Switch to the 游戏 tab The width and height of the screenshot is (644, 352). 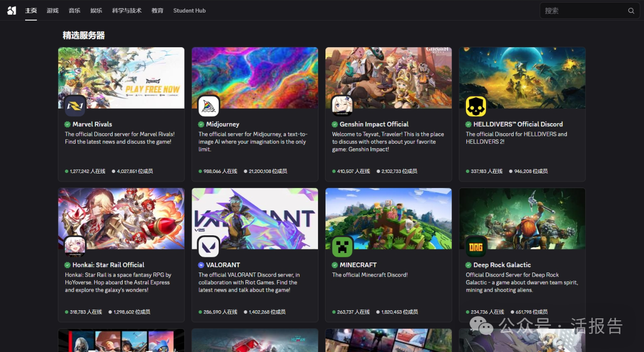point(52,11)
